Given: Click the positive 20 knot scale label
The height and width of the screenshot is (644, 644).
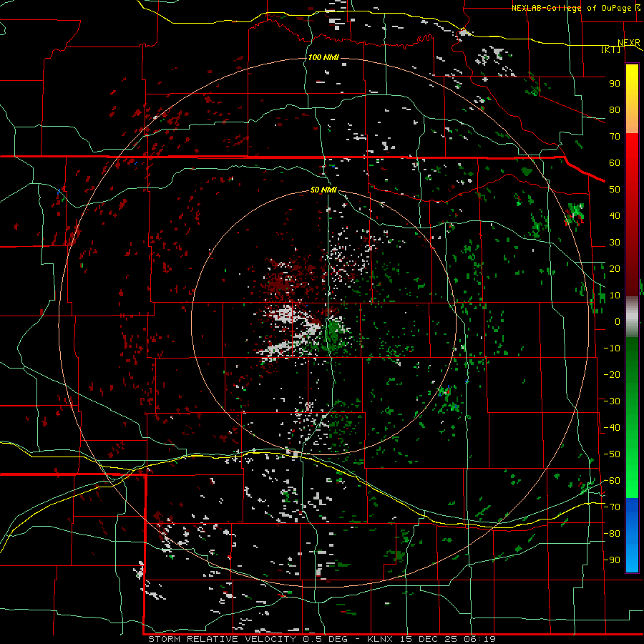Looking at the screenshot, I should 615,268.
